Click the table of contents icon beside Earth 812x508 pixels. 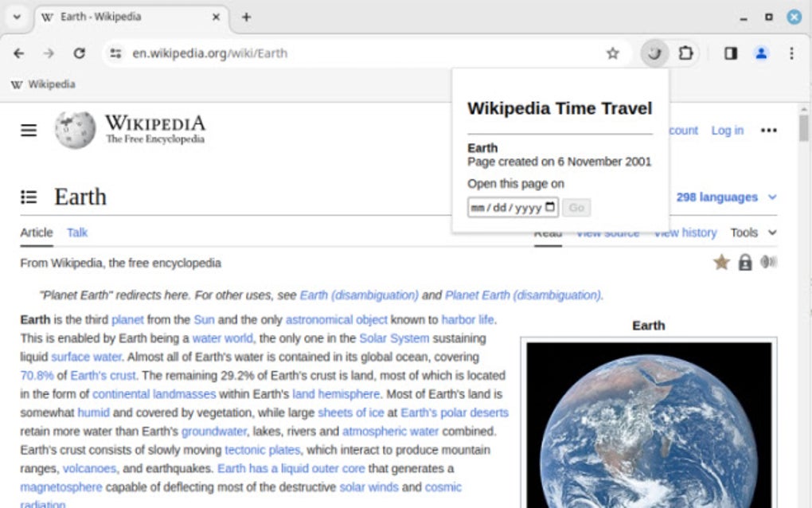pos(29,197)
